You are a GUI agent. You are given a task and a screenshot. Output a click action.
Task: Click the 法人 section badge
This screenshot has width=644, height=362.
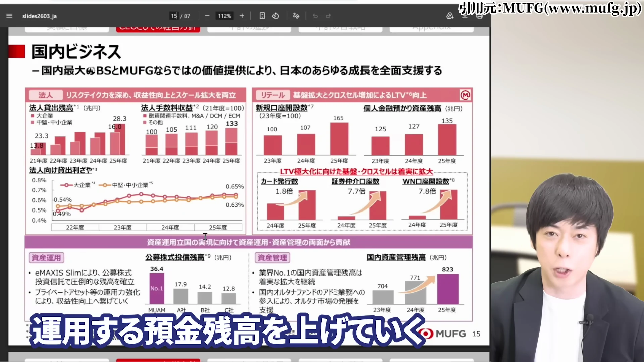46,95
